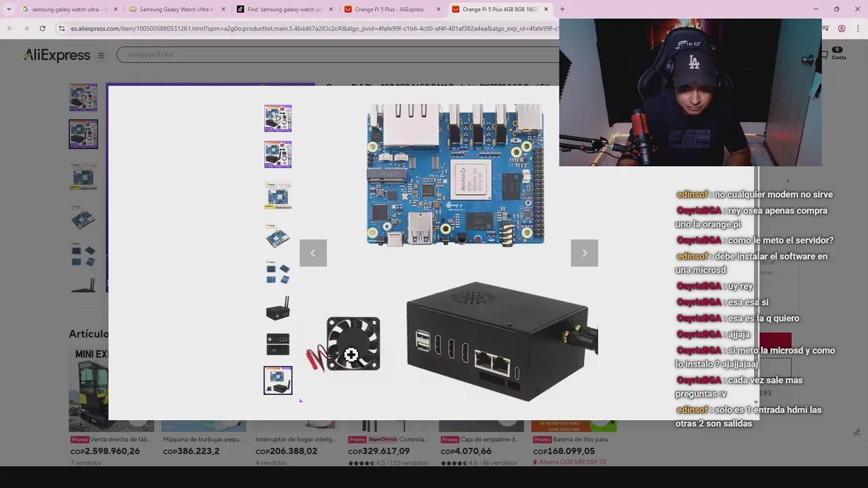Viewport: 868px width, 488px height.
Task: Click chat message 'no cualquier modem no sirve'
Action: 754,195
